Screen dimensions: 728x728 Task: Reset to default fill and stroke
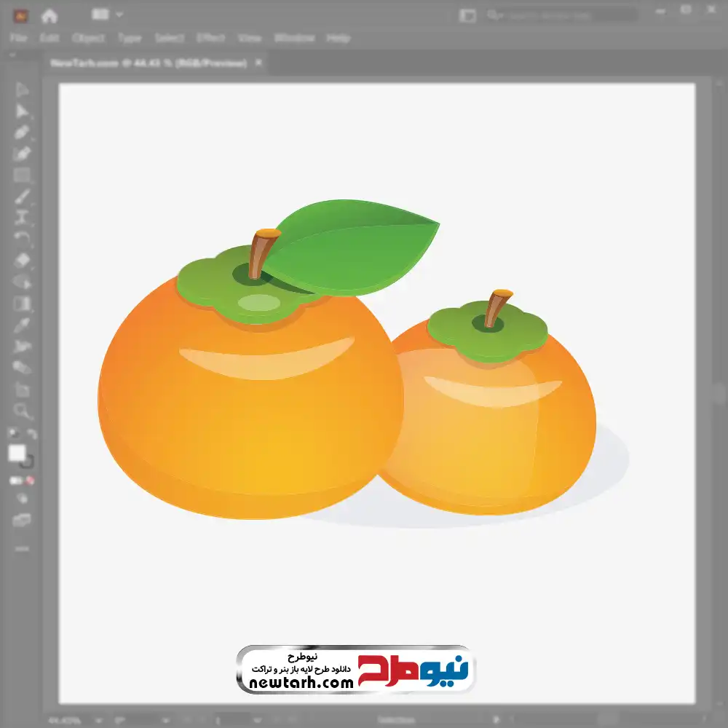tap(13, 433)
